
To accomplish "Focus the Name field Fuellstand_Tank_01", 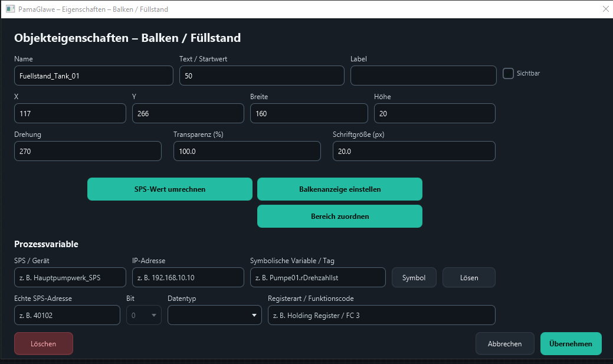I will click(x=94, y=76).
